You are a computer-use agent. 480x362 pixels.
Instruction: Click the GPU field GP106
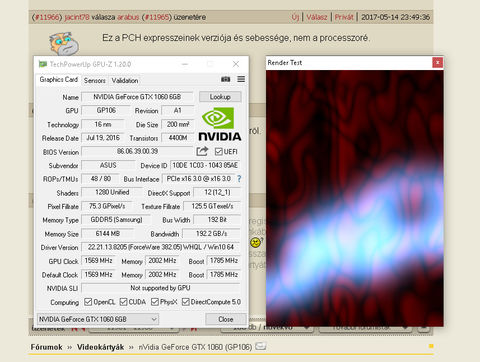tap(106, 110)
